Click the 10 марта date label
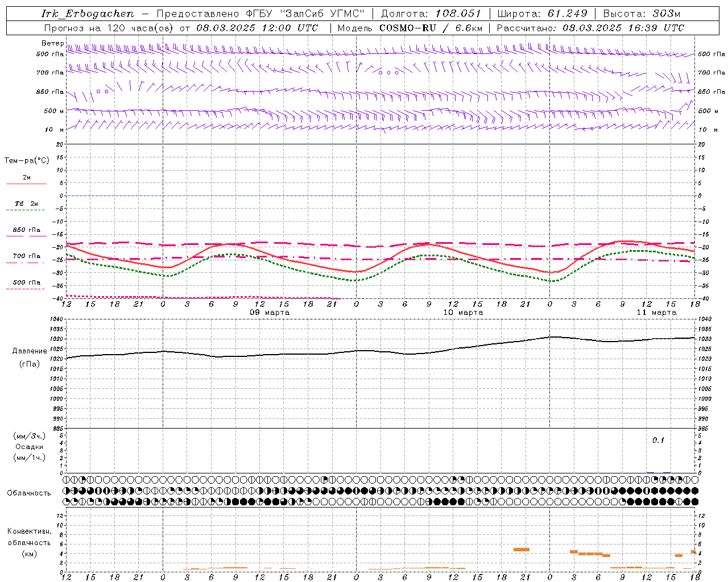 [x=463, y=313]
